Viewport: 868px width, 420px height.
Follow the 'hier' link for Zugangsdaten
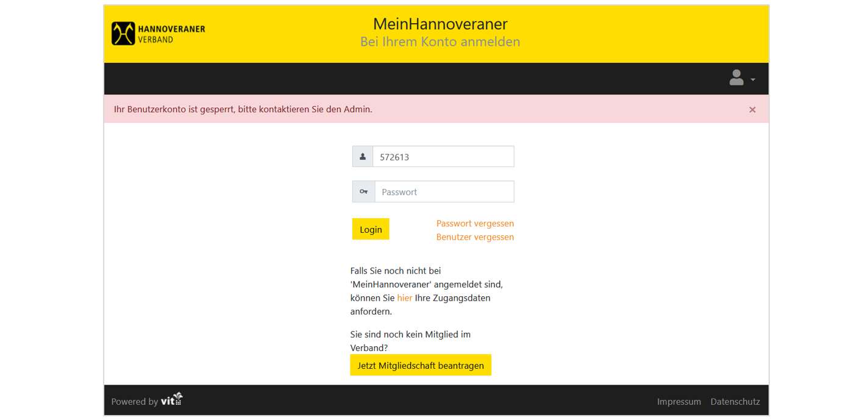point(405,297)
